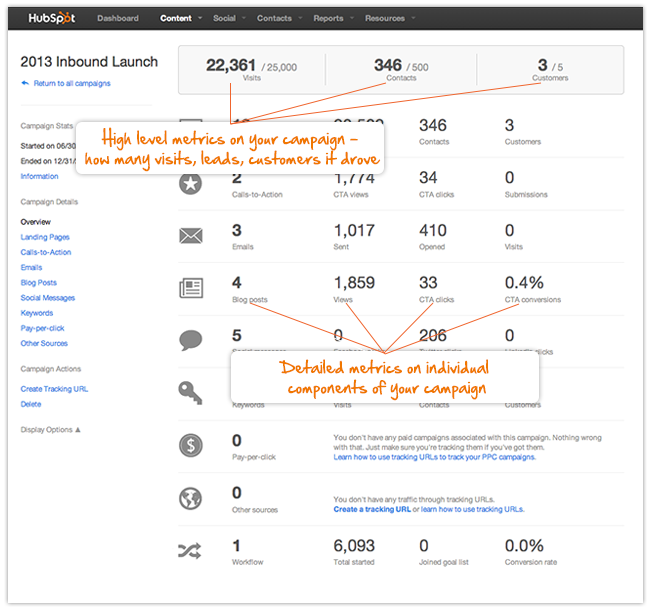Expand the Resources dropdown arrow
Screen dimensions: 650x610
tap(413, 18)
